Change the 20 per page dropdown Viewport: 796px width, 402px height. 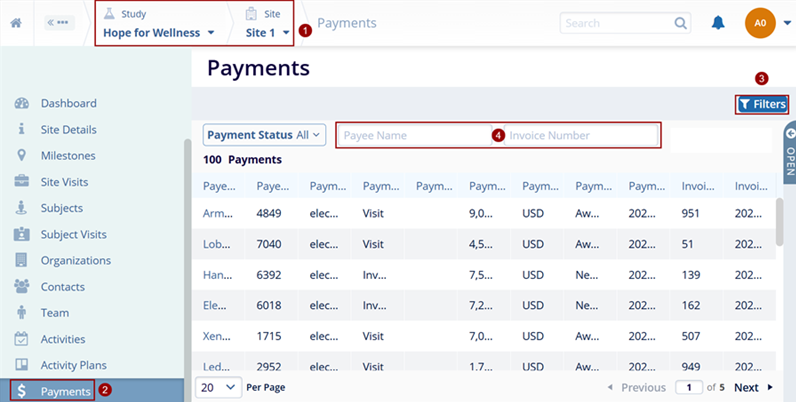(218, 386)
